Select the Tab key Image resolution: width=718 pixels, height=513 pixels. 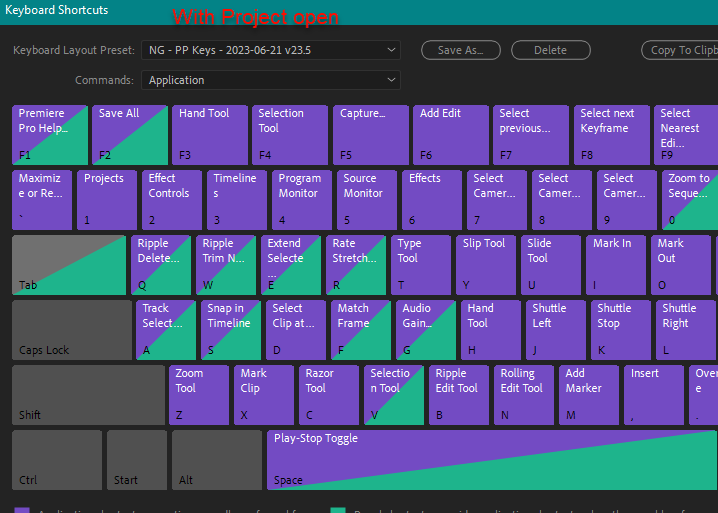pyautogui.click(x=69, y=265)
